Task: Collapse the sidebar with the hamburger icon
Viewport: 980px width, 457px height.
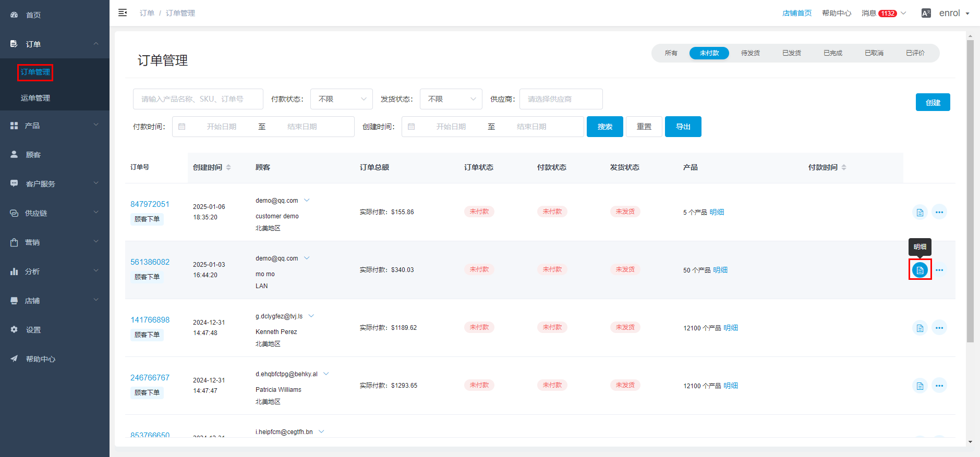Action: [x=123, y=13]
